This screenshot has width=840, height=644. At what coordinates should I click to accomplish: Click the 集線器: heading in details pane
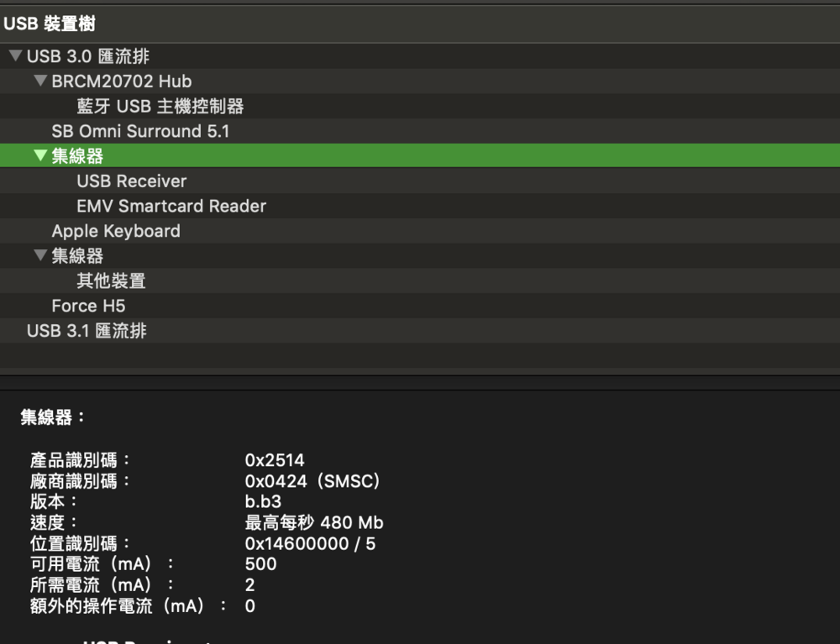pos(53,417)
